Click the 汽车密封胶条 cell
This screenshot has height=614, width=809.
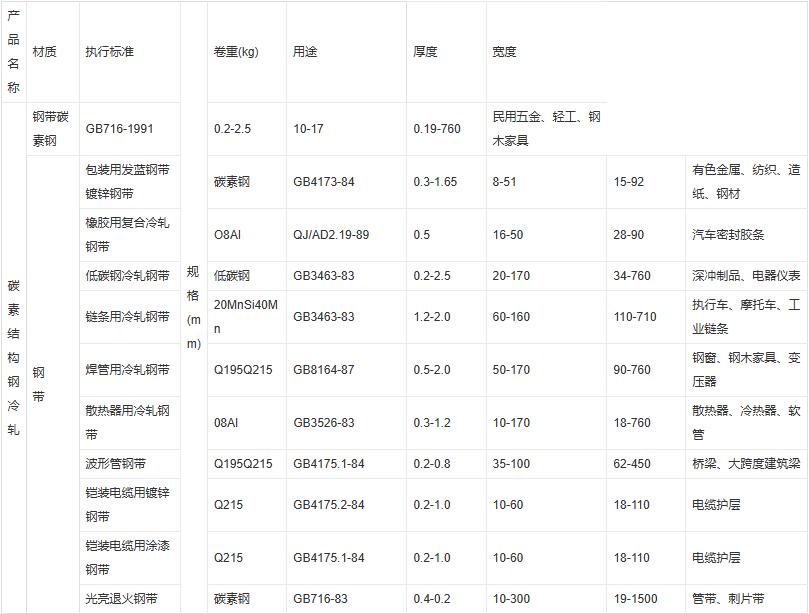coord(728,235)
